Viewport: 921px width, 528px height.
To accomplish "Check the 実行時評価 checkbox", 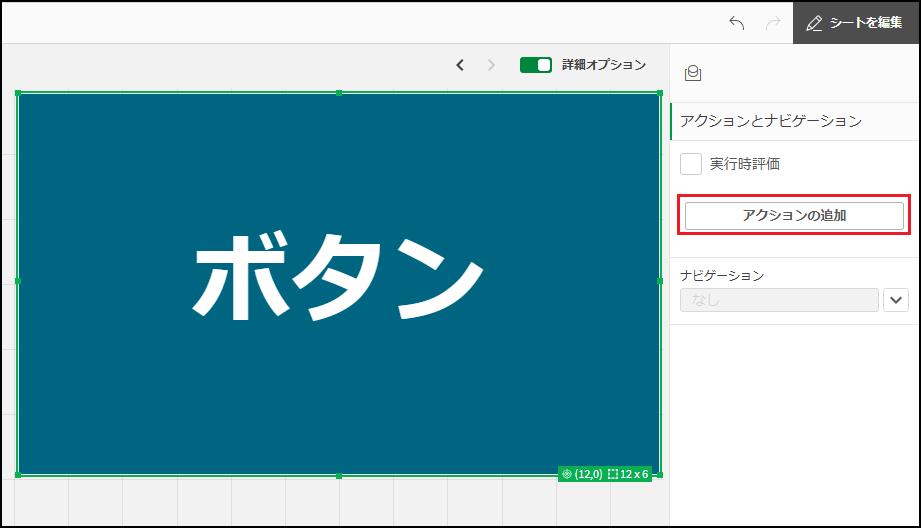I will tap(691, 164).
